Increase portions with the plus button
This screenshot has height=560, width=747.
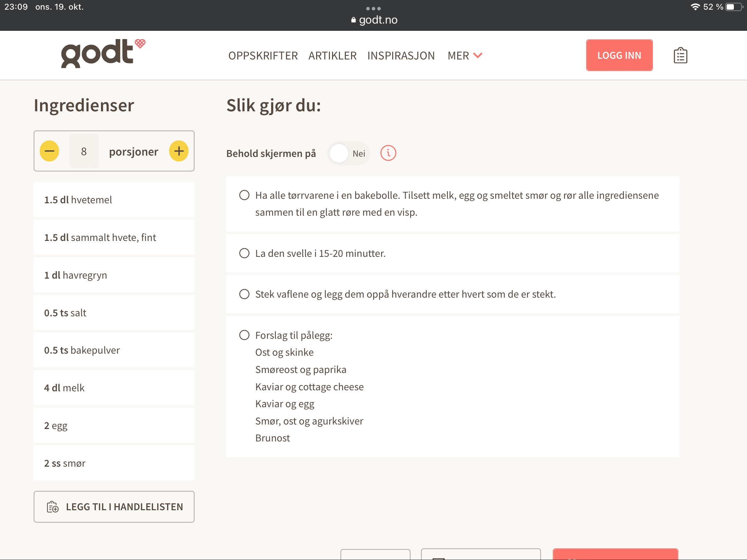(x=179, y=151)
